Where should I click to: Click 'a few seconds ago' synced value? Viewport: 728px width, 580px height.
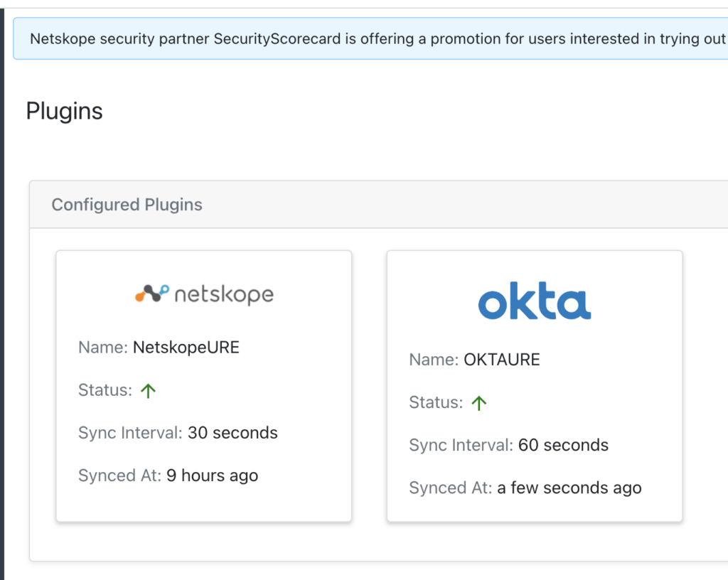[x=569, y=488]
